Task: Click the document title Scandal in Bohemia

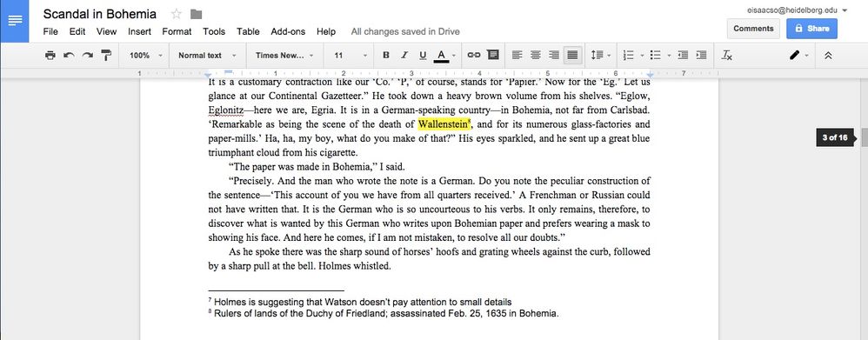Action: [x=100, y=15]
